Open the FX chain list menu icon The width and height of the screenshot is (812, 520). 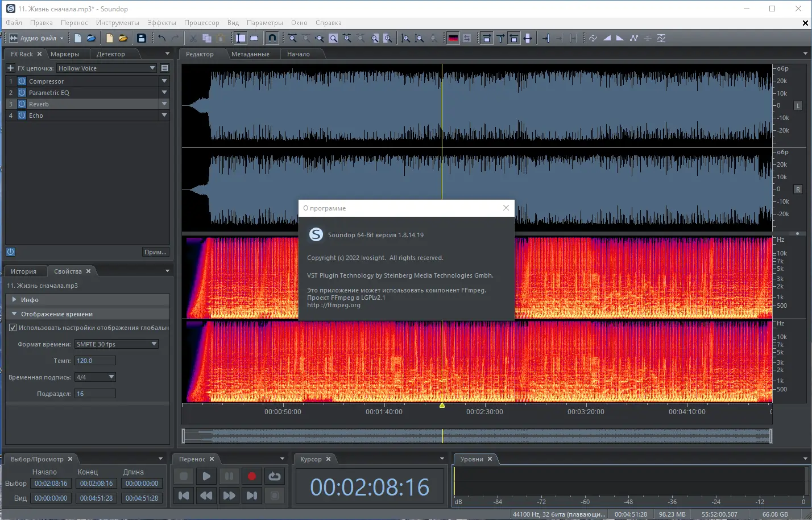164,68
